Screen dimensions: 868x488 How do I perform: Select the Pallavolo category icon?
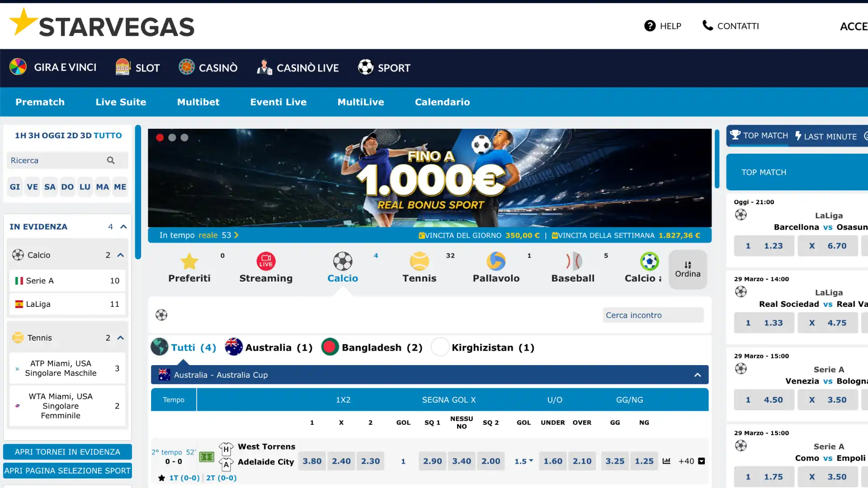coord(496,261)
